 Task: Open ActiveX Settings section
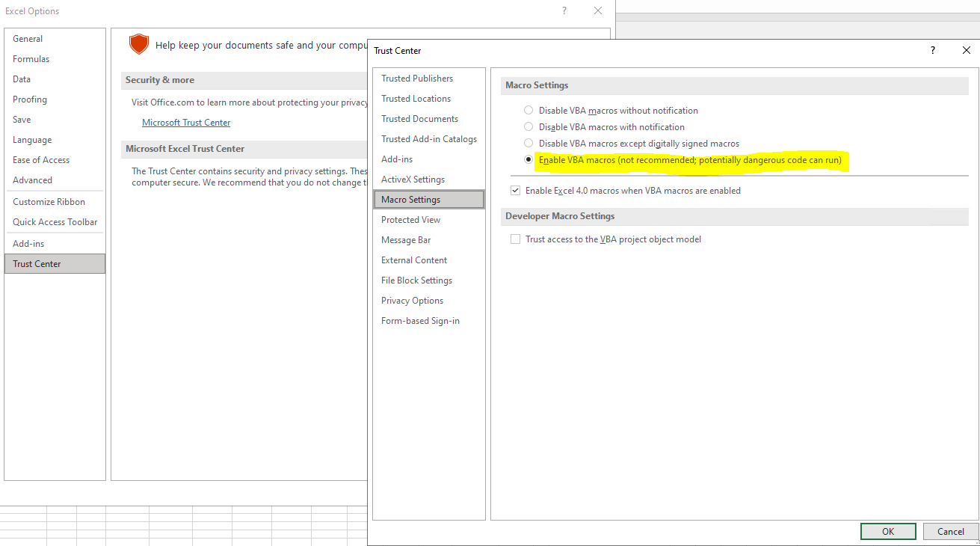[428, 180]
